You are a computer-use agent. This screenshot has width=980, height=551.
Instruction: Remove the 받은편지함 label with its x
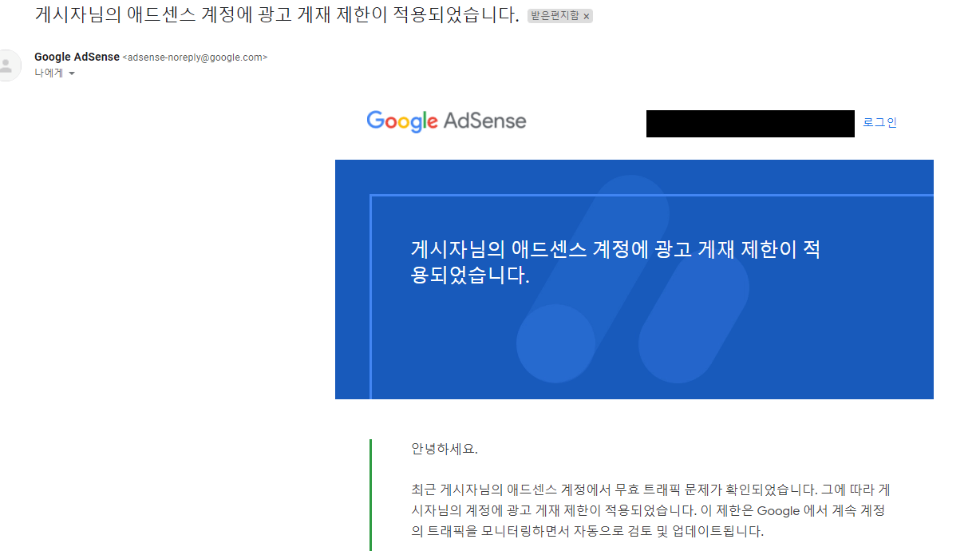tap(586, 14)
